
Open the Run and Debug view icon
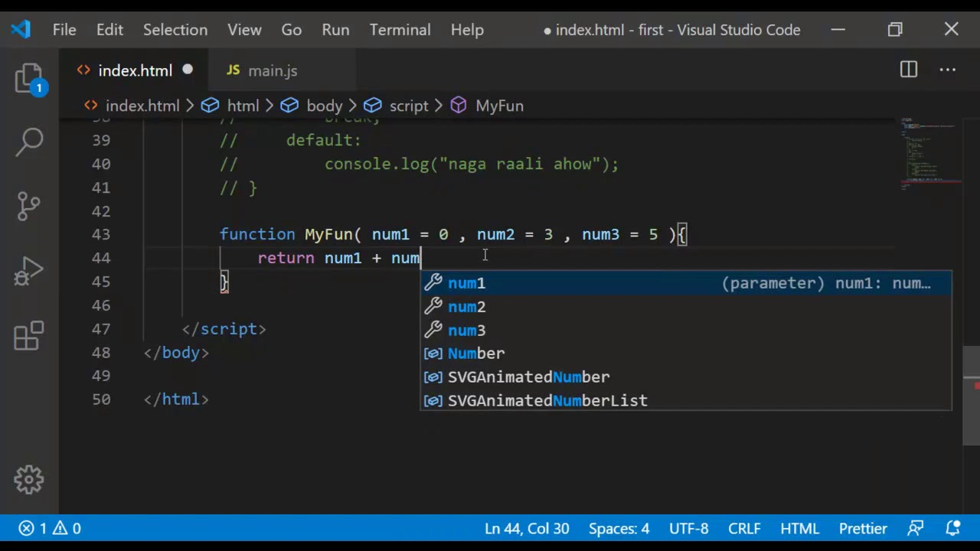tap(30, 271)
